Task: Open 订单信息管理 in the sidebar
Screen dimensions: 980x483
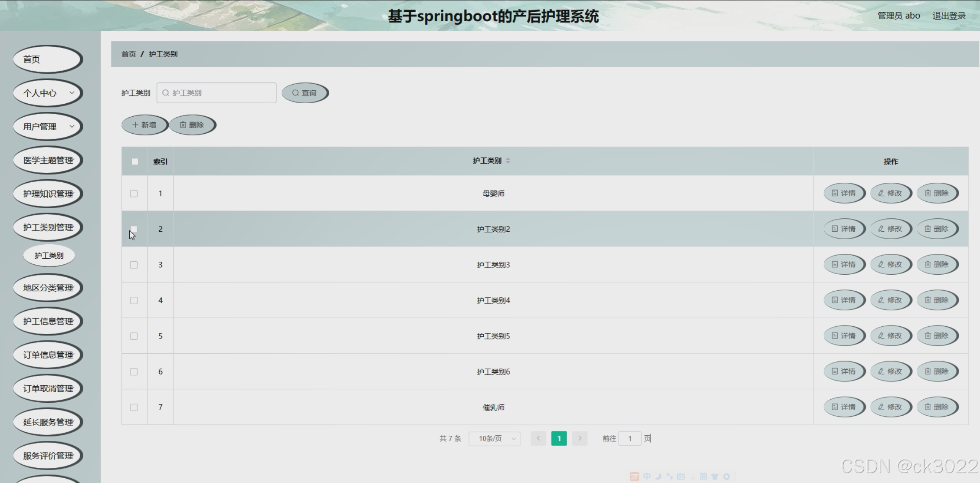Action: point(48,355)
